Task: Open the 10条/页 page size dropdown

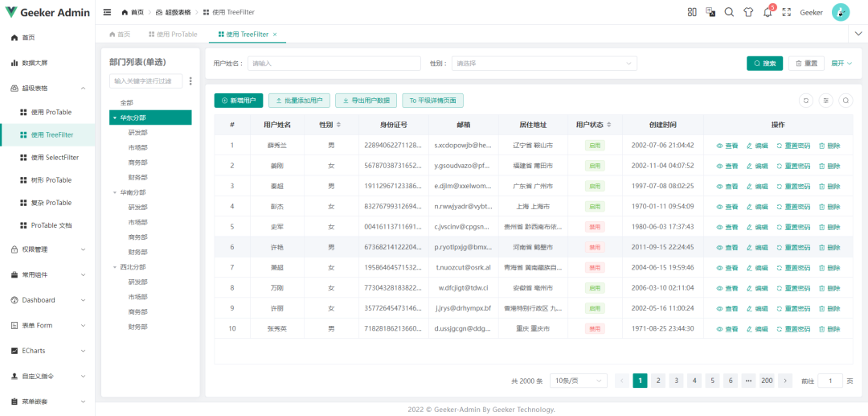Action: [x=578, y=381]
